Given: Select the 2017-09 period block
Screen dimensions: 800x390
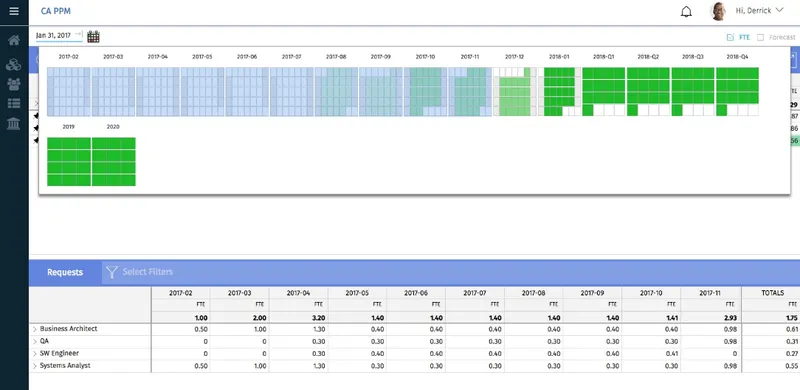Looking at the screenshot, I should (381, 91).
